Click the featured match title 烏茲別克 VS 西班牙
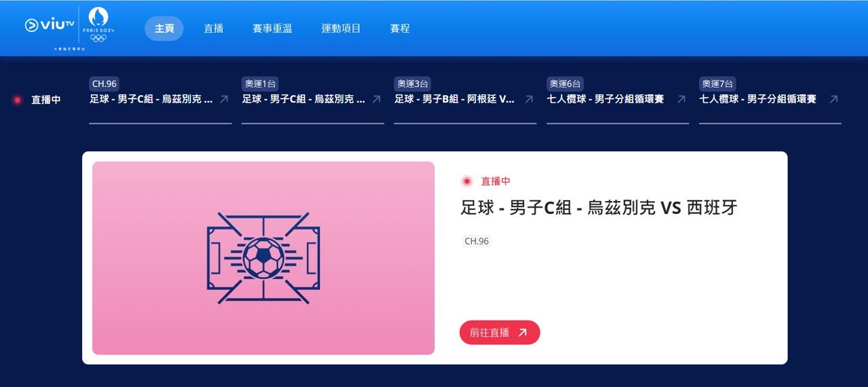The width and height of the screenshot is (868, 387). (599, 207)
